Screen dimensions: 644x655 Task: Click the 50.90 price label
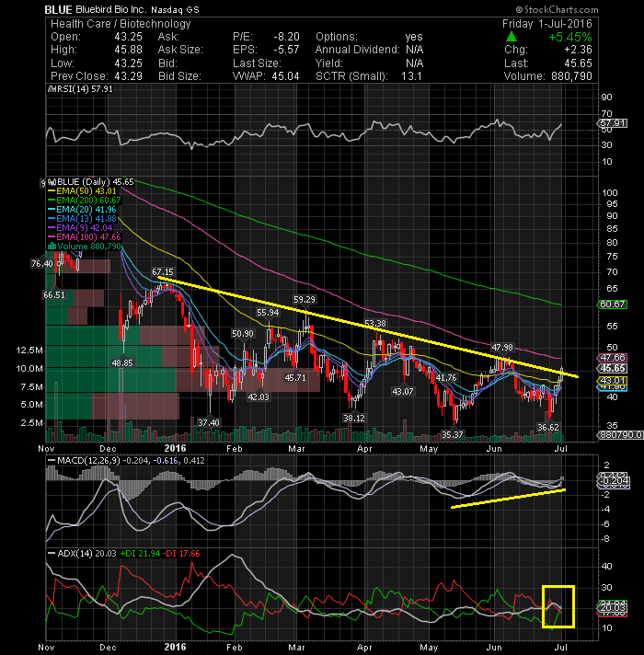tap(243, 333)
